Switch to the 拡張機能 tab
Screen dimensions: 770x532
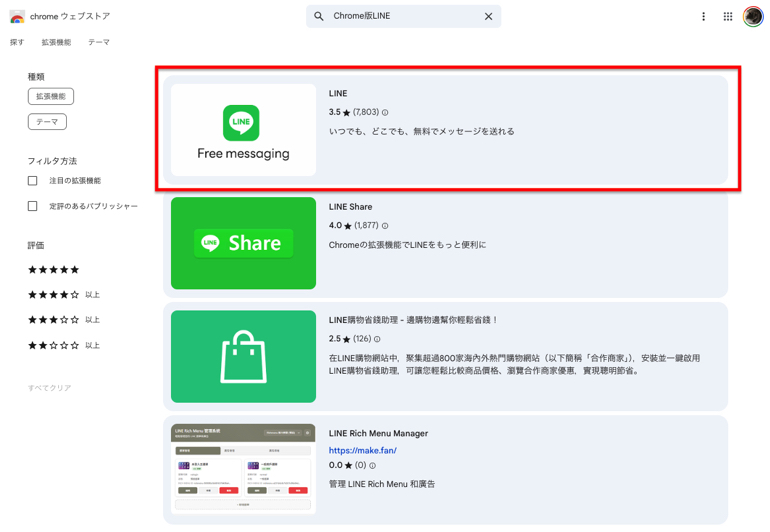coord(56,43)
